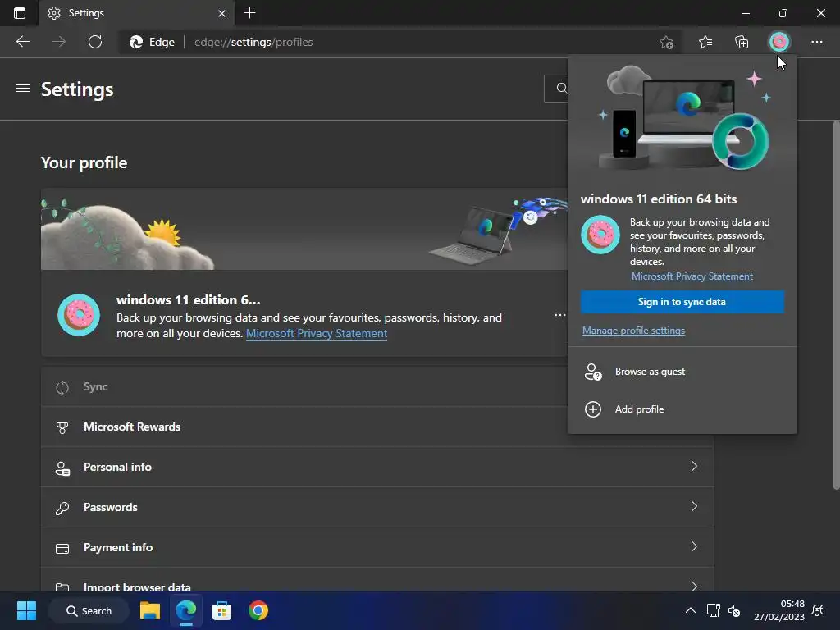Screen dimensions: 840x630
Task: Expand Import browser data with its chevron
Action: click(x=694, y=586)
